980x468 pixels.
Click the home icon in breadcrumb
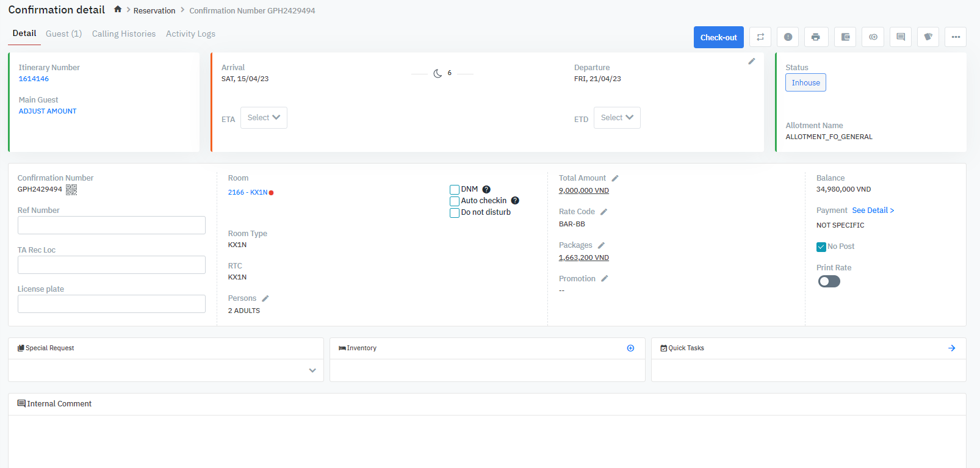coord(118,10)
